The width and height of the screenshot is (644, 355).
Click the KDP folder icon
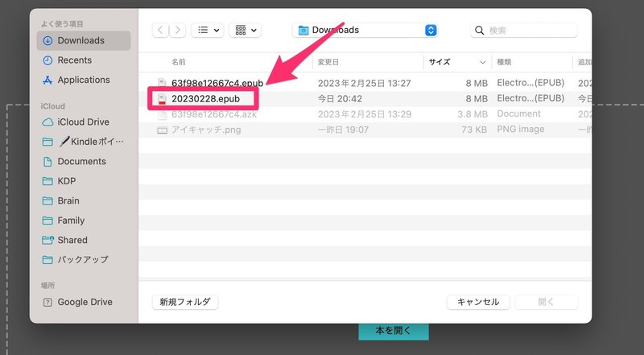pyautogui.click(x=47, y=181)
